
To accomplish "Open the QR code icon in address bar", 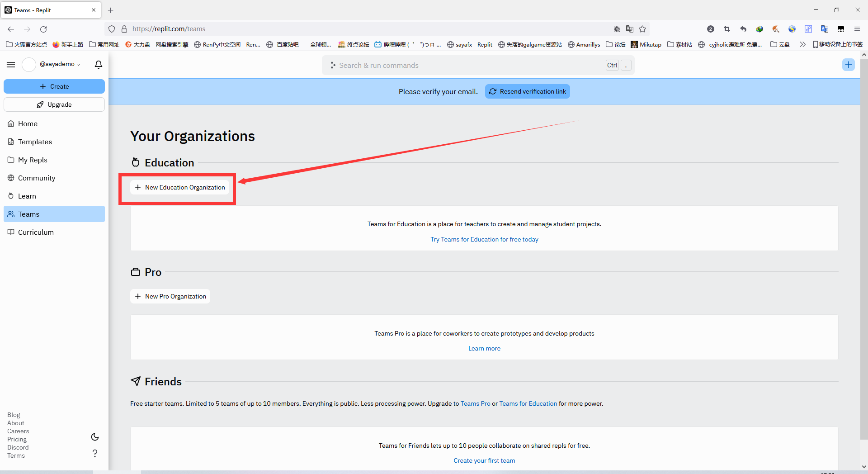I will (x=617, y=29).
